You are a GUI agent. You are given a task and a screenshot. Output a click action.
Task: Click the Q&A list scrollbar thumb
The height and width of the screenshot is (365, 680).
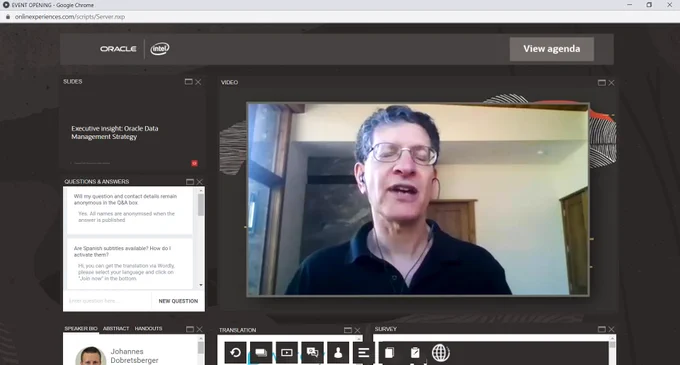click(201, 205)
